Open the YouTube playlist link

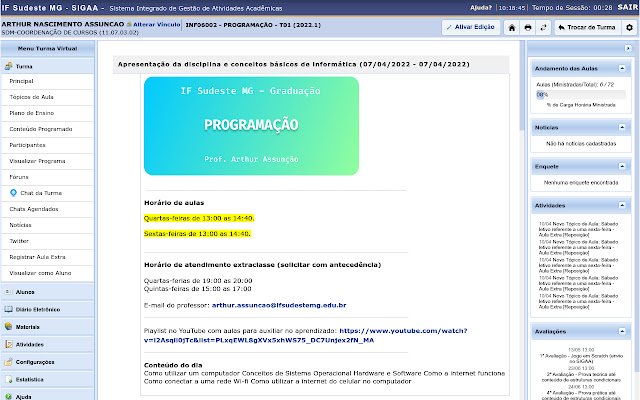tap(305, 335)
